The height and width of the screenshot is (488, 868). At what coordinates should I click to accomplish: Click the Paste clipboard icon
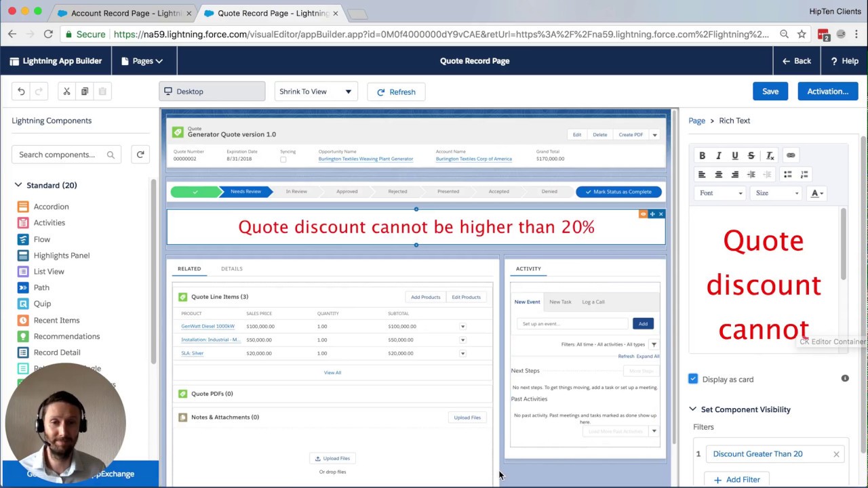tap(102, 91)
